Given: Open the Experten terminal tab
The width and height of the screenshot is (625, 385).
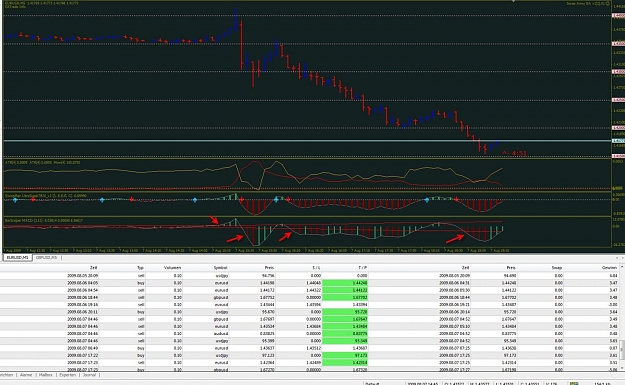Looking at the screenshot, I should (x=67, y=375).
